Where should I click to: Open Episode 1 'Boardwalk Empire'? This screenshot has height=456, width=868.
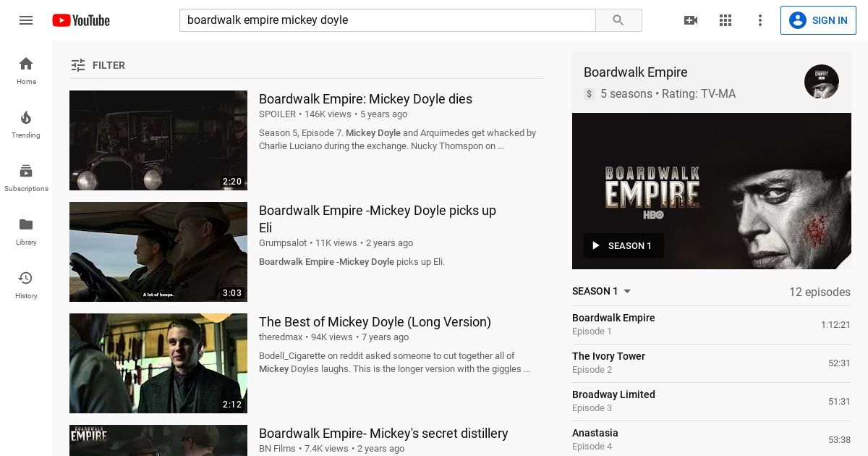pyautogui.click(x=711, y=324)
